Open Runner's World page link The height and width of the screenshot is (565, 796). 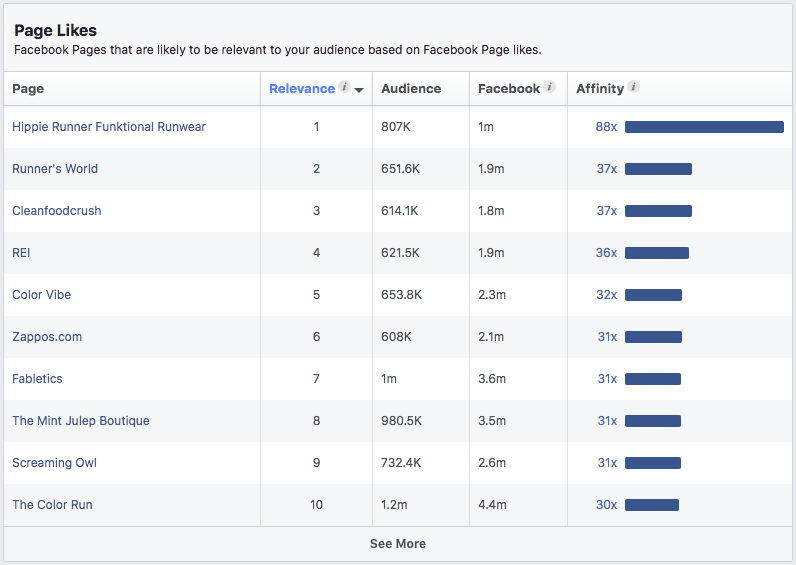(x=55, y=169)
